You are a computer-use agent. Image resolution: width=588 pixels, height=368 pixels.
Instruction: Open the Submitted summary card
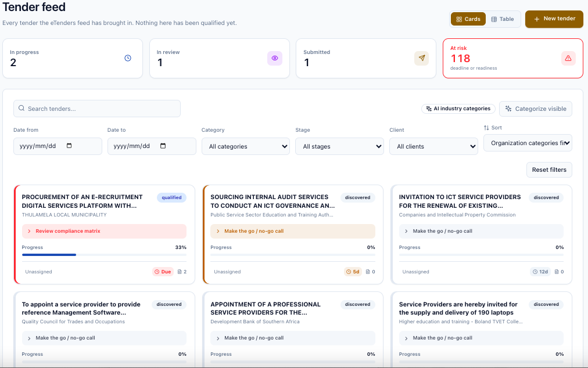pos(366,59)
